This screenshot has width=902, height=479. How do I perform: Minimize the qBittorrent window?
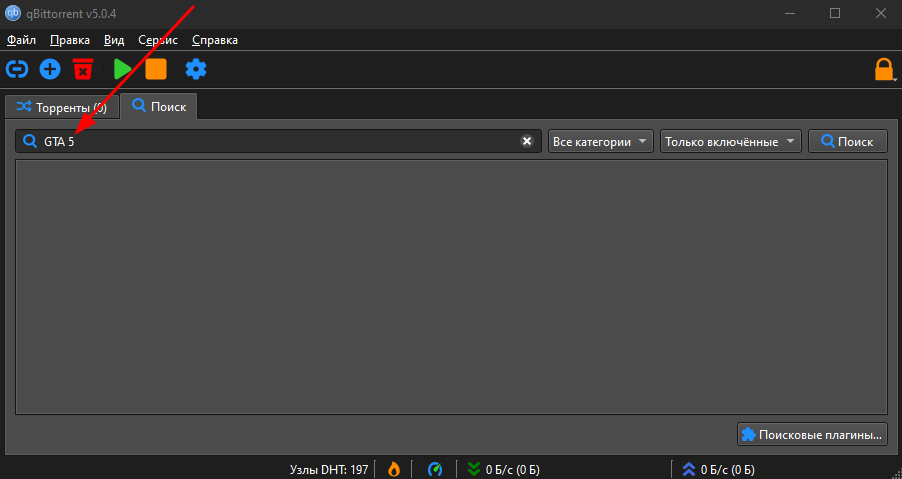[x=789, y=13]
